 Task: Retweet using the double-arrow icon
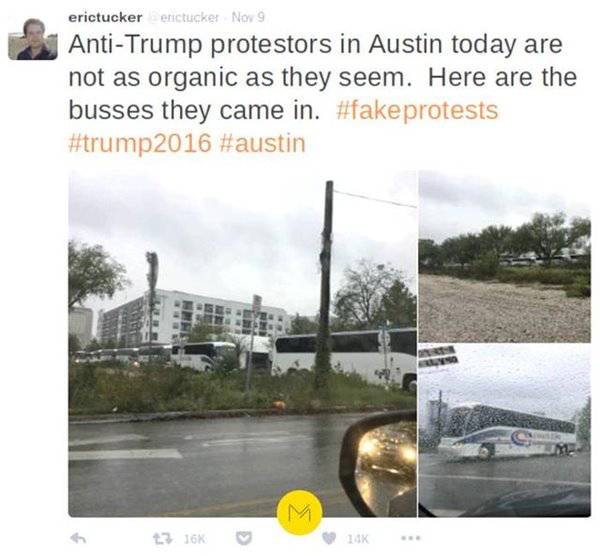pos(160,539)
